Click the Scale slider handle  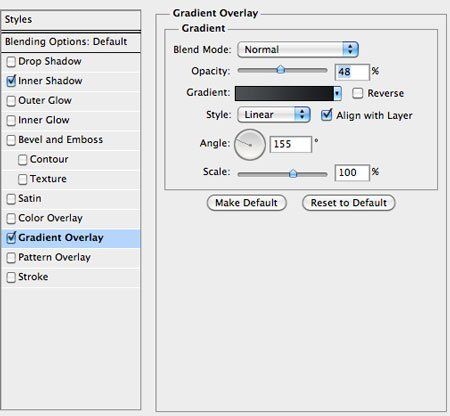(293, 173)
